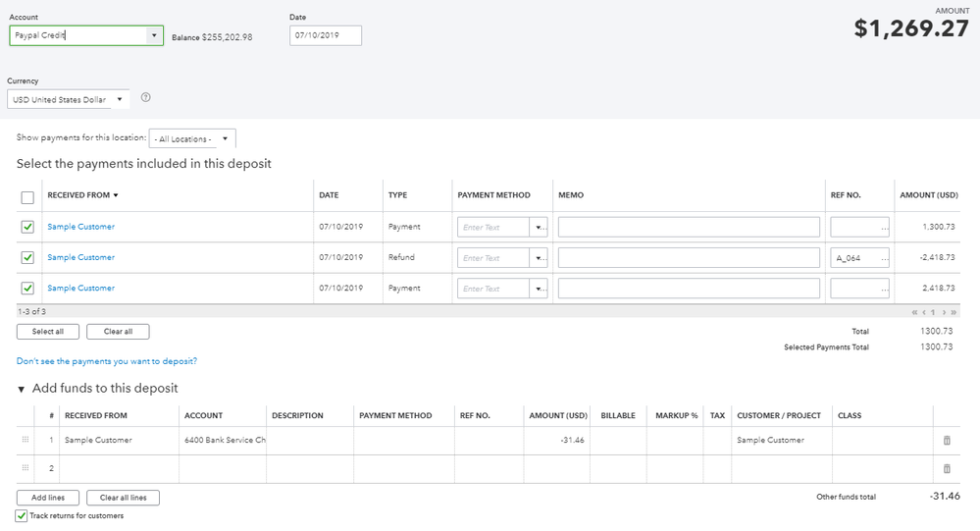Click the ellipsis in the A_064 ref field
This screenshot has height=531, width=980.
point(883,258)
